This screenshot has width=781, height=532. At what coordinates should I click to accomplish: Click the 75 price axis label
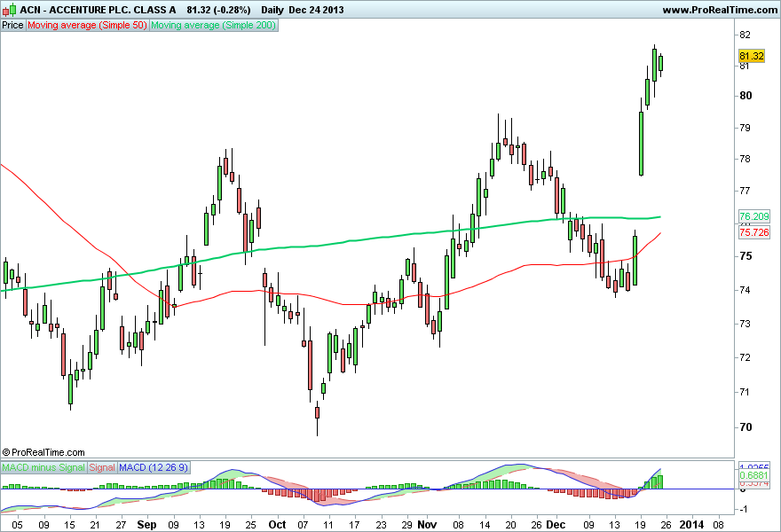click(x=745, y=256)
